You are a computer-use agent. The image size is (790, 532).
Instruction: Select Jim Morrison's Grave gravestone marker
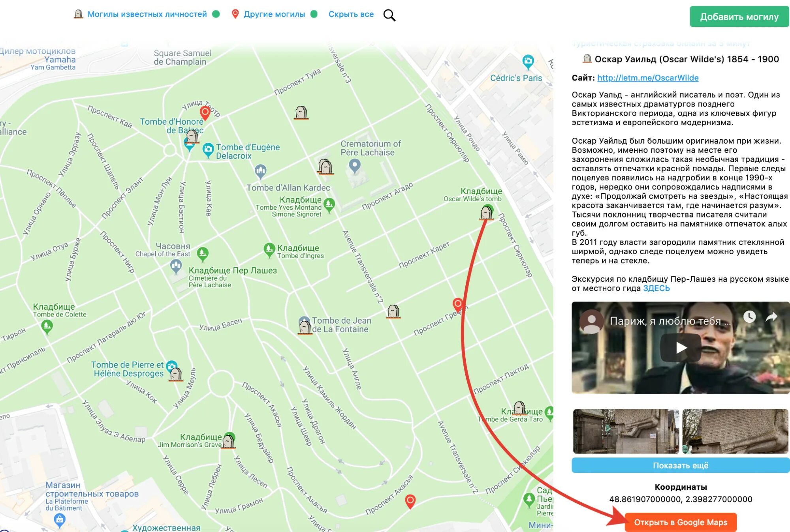(228, 442)
